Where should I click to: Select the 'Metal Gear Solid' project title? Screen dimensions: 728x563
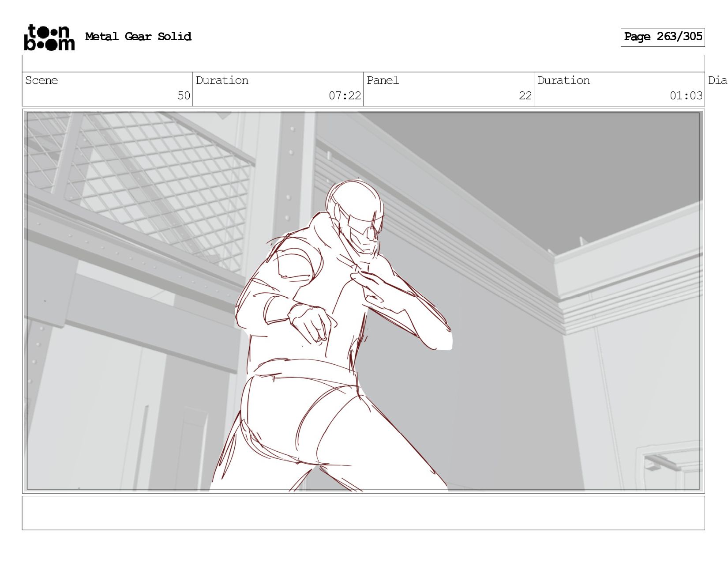(138, 36)
